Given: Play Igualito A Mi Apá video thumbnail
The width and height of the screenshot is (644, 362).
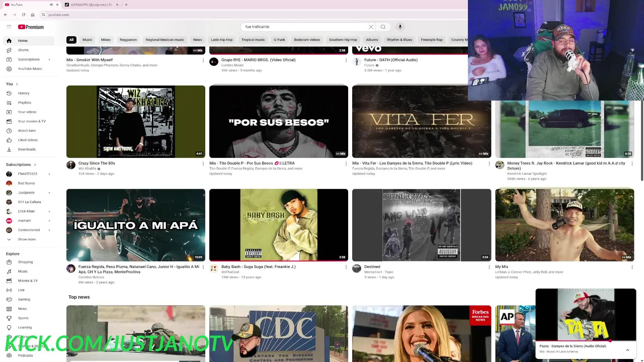Looking at the screenshot, I should tap(136, 225).
